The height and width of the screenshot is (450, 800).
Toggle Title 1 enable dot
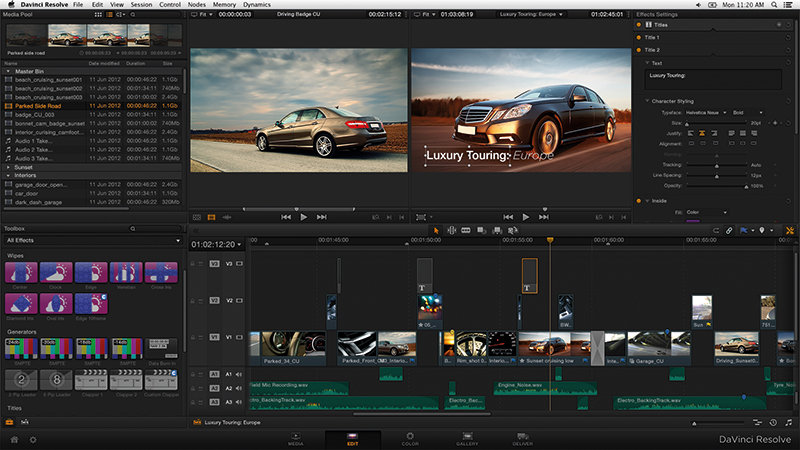(639, 37)
